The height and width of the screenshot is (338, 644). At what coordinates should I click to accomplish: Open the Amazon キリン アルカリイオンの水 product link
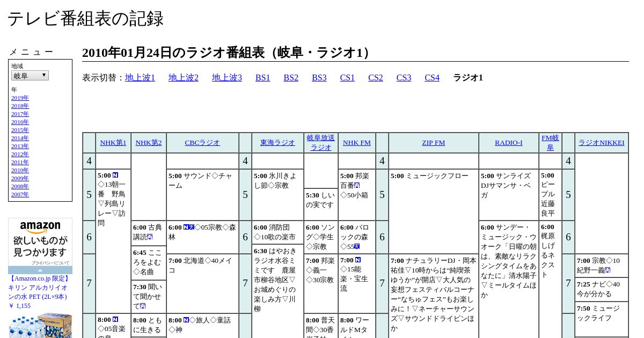click(39, 292)
